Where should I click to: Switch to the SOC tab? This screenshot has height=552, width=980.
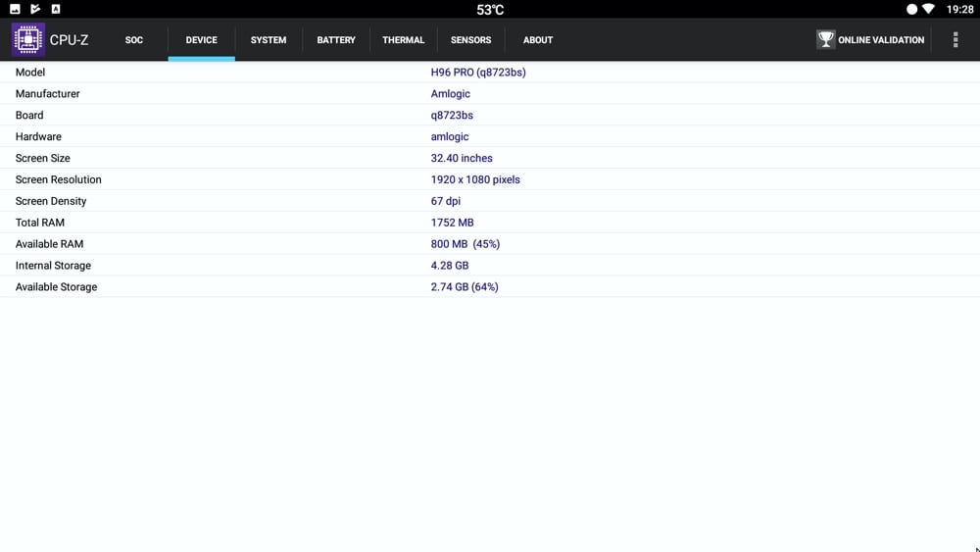[134, 40]
